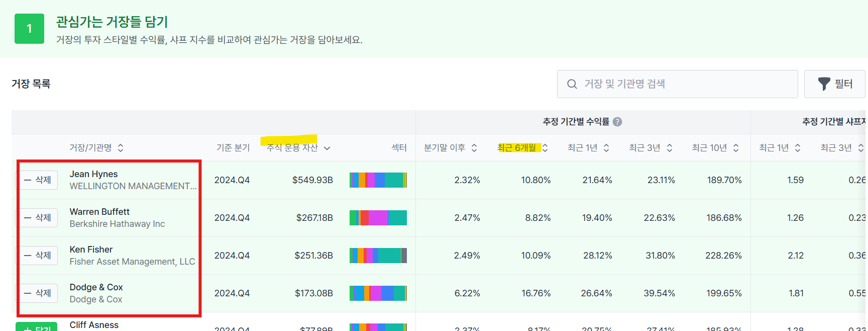The height and width of the screenshot is (331, 868).
Task: Remove Dodge & Cox with 삭제 button
Action: (38, 293)
